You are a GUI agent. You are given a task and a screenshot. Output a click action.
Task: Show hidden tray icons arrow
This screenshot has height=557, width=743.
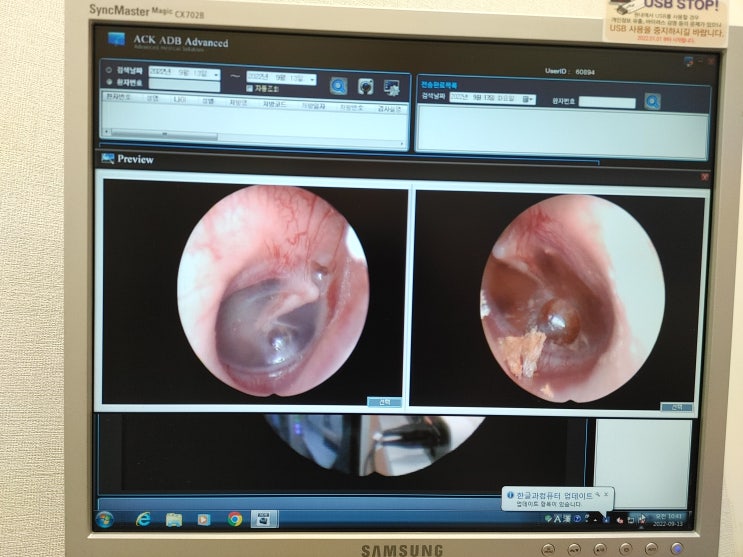pyautogui.click(x=595, y=520)
